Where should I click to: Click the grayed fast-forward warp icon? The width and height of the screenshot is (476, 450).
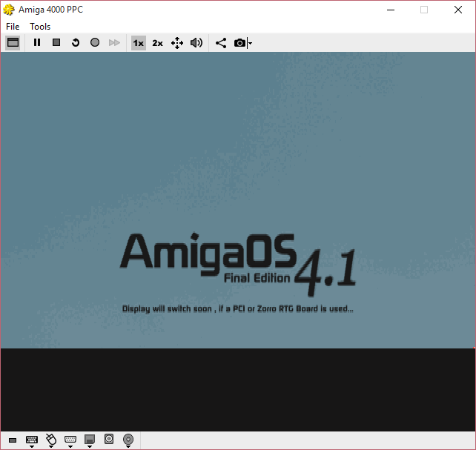(x=114, y=42)
